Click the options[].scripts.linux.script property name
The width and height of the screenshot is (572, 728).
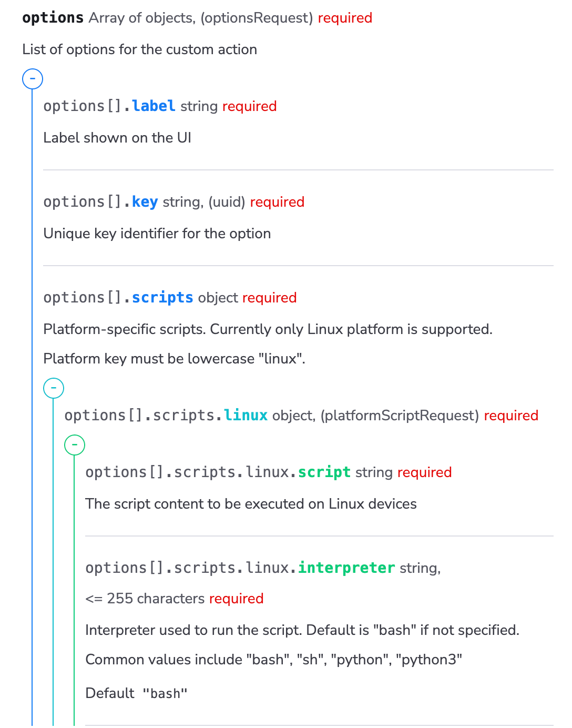[324, 472]
